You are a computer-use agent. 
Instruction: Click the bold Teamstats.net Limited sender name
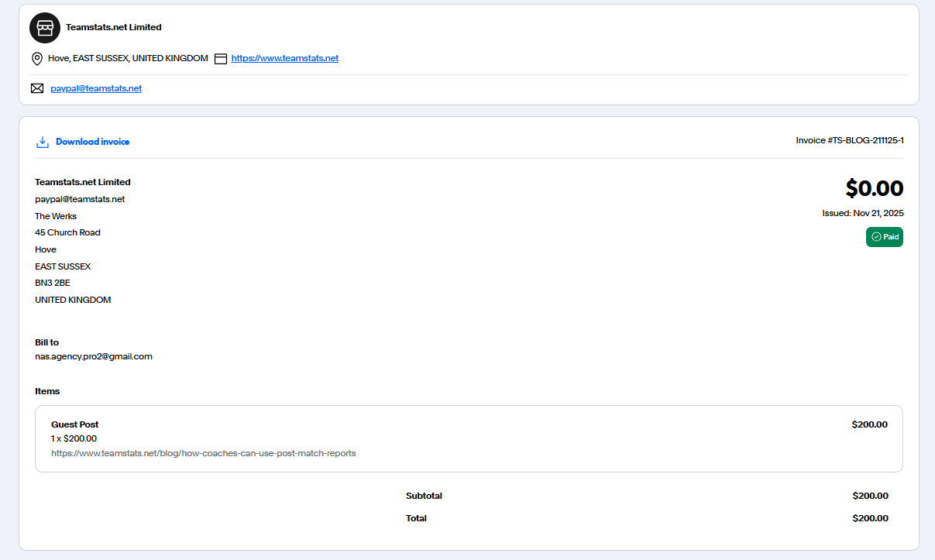(83, 182)
